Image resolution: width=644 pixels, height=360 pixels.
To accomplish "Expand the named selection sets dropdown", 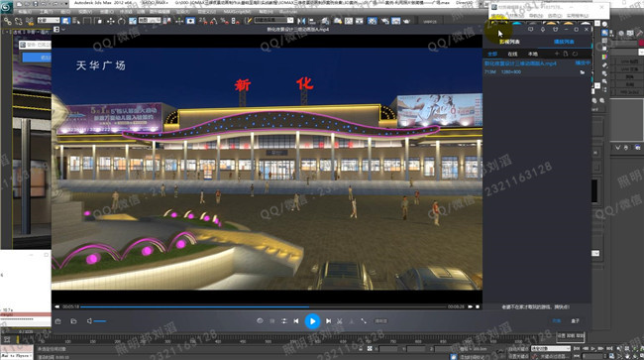I will click(273, 20).
